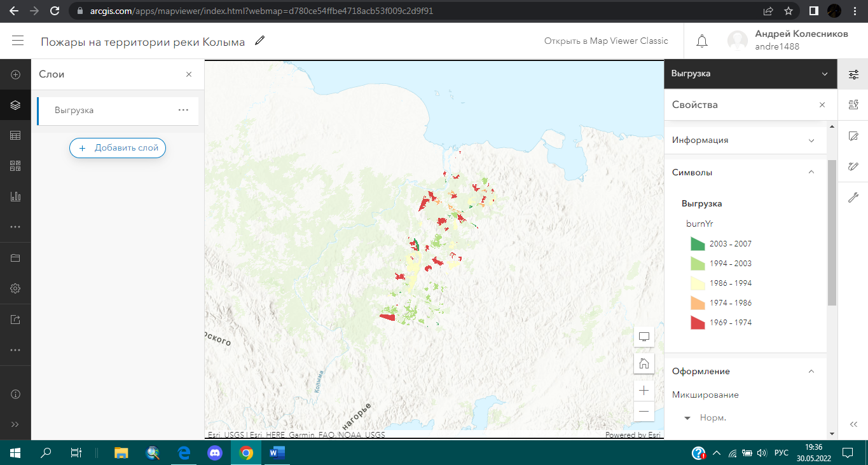Expand left toolbar with double chevron

(16, 424)
